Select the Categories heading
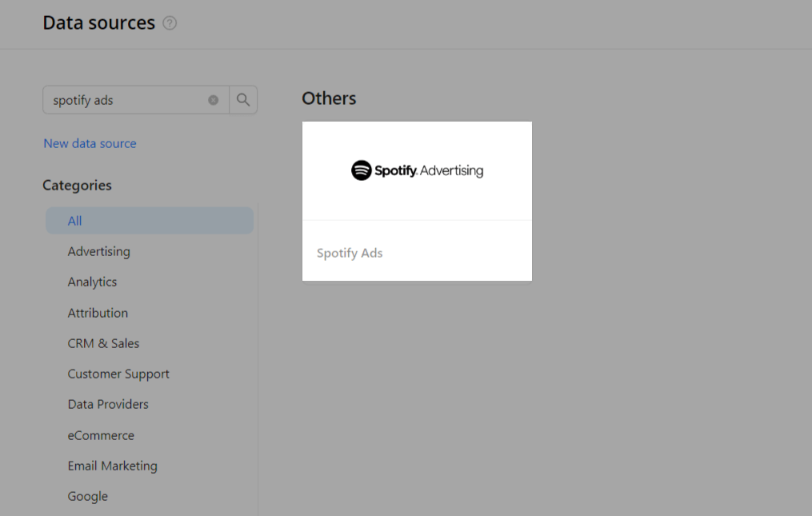This screenshot has height=516, width=812. (x=77, y=186)
